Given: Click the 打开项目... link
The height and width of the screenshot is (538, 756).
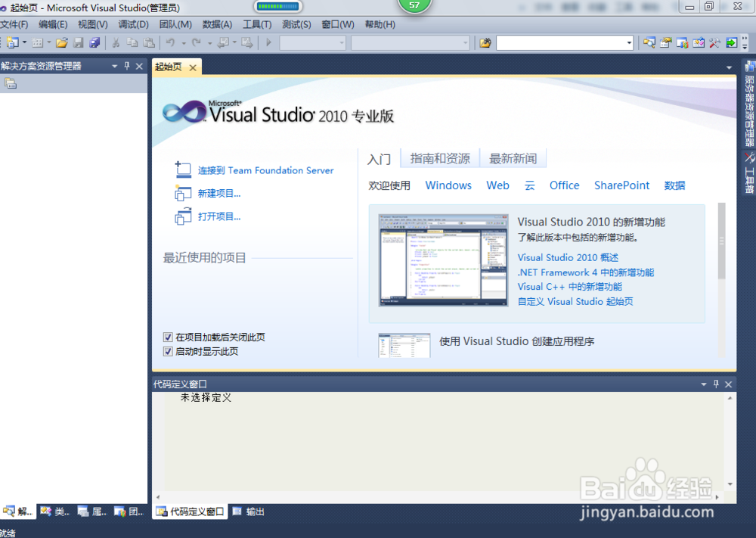Looking at the screenshot, I should tap(219, 216).
